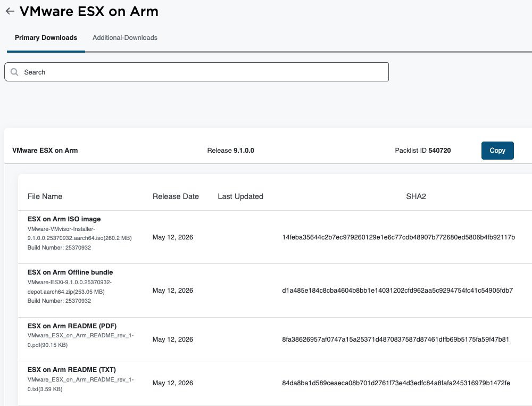Click the VMware-VMvisor-Installer aarch64.iso file name

coord(79,234)
